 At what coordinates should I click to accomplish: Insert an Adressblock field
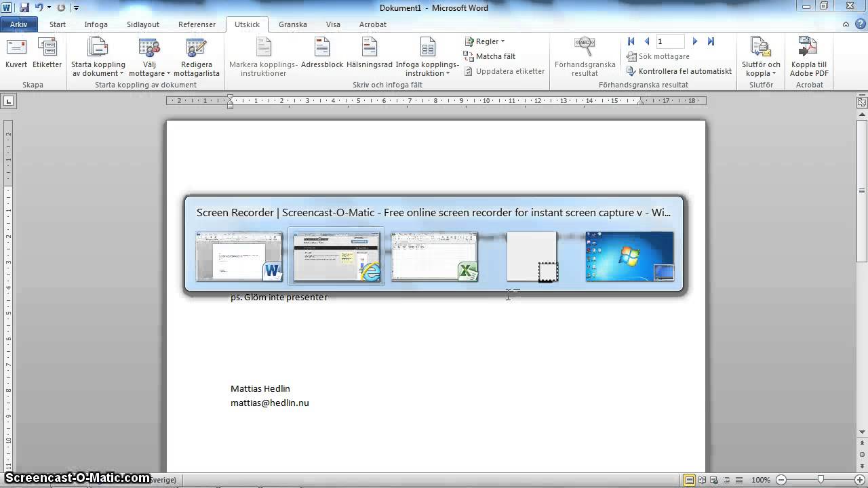pyautogui.click(x=322, y=54)
